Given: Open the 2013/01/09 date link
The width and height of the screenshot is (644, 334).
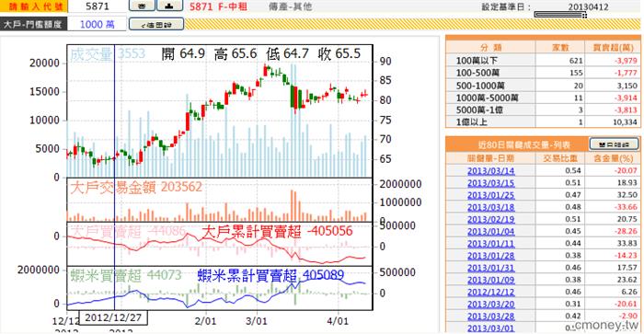Looking at the screenshot, I should 490,280.
